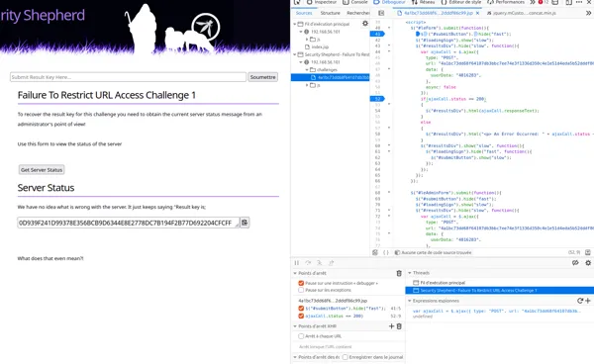The height and width of the screenshot is (364, 594).
Task: Add a watch expression with the plus icon
Action: coord(587,301)
